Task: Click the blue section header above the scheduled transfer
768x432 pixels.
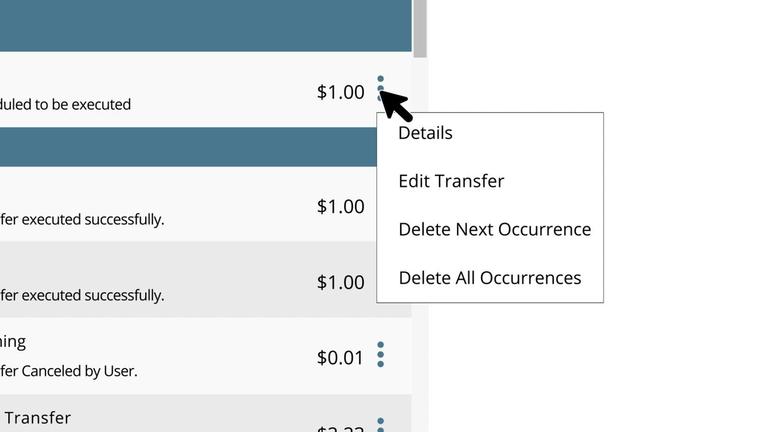Action: coord(206,25)
